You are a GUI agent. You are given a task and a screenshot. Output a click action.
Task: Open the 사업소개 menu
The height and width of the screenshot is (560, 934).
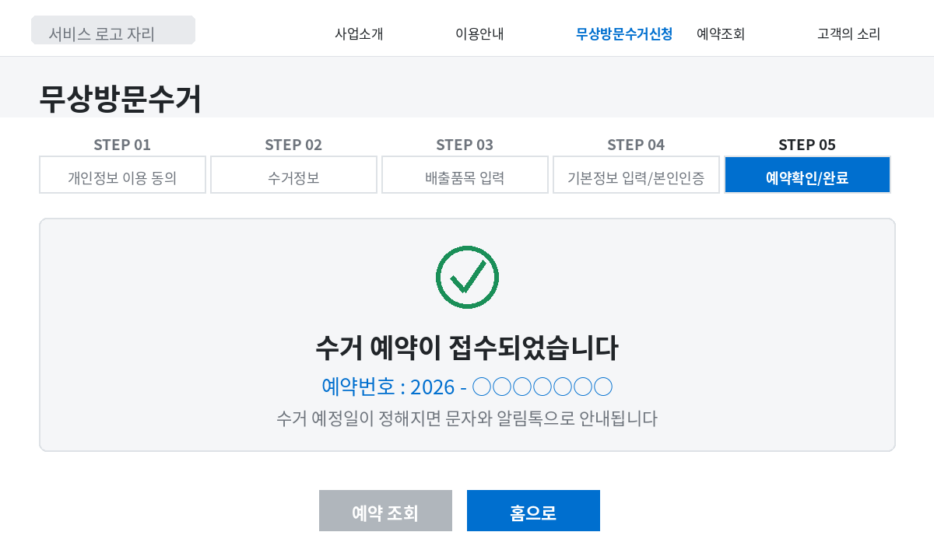359,33
